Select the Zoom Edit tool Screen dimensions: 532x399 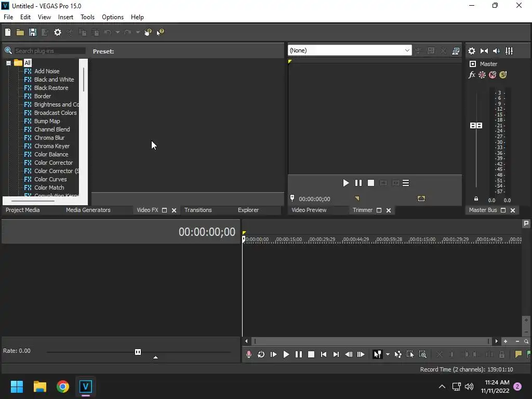[x=423, y=354]
